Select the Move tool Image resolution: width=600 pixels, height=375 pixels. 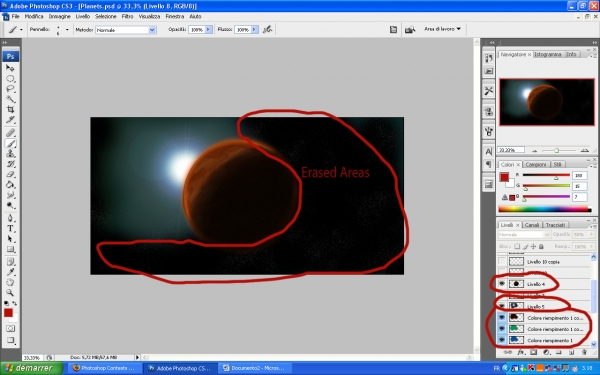click(x=10, y=68)
